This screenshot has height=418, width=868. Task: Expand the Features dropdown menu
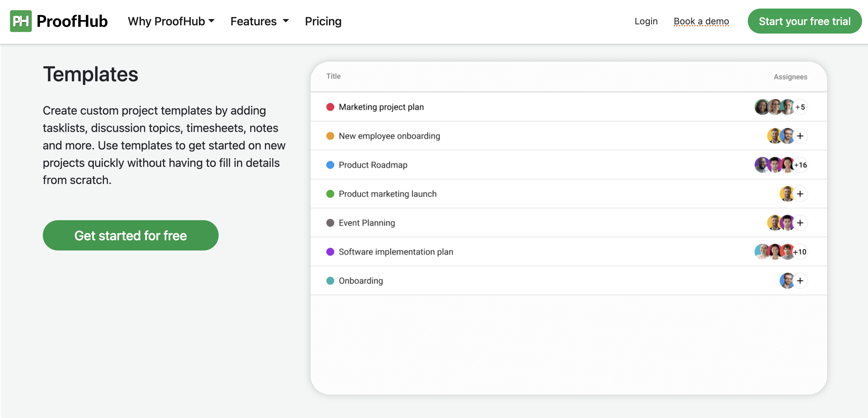tap(259, 21)
